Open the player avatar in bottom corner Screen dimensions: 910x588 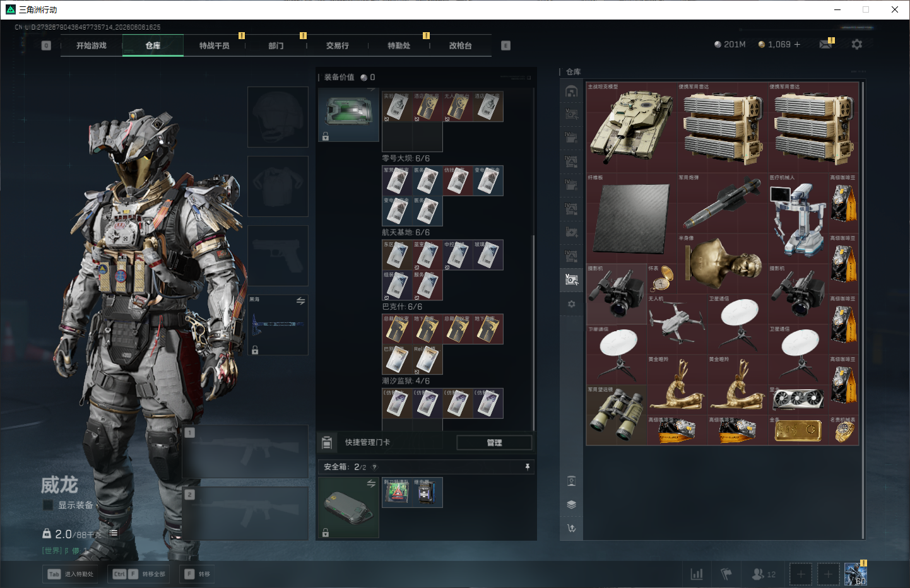click(856, 574)
